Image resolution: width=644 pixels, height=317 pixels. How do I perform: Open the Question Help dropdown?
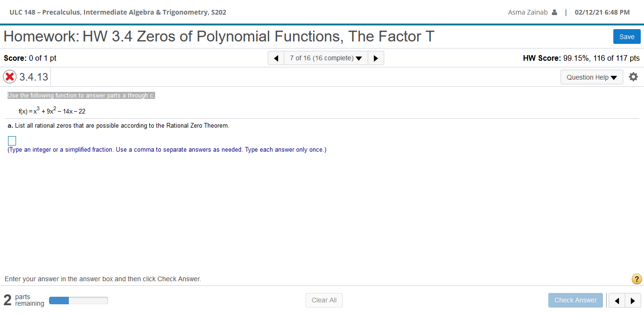592,77
